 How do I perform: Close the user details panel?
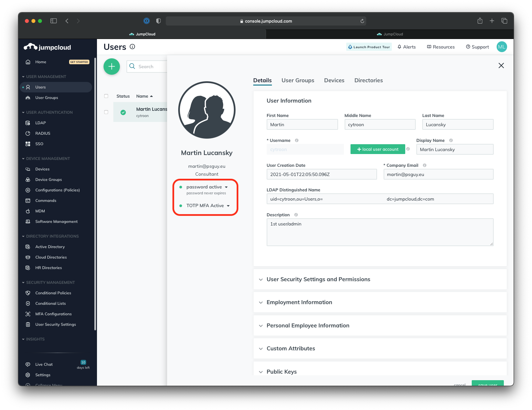(x=501, y=66)
